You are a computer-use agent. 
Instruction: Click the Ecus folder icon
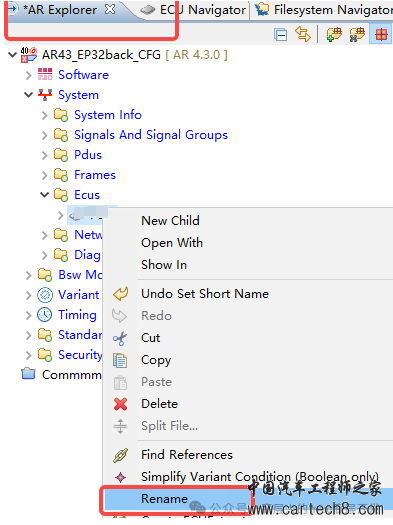tap(61, 195)
